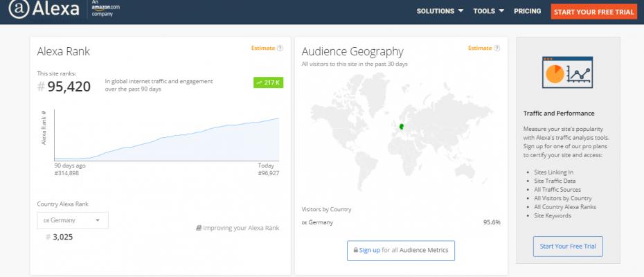Click Start Your Free Trial header button
The image size is (644, 277).
pos(594,12)
